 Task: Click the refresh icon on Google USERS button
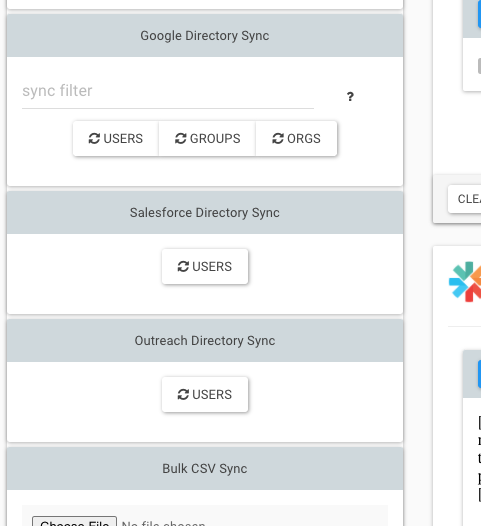click(x=94, y=139)
